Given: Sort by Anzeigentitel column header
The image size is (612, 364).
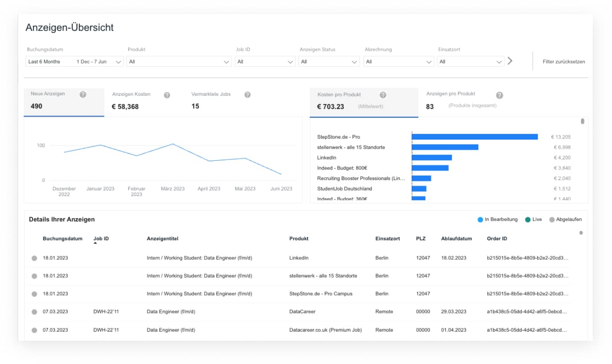Looking at the screenshot, I should [x=162, y=239].
